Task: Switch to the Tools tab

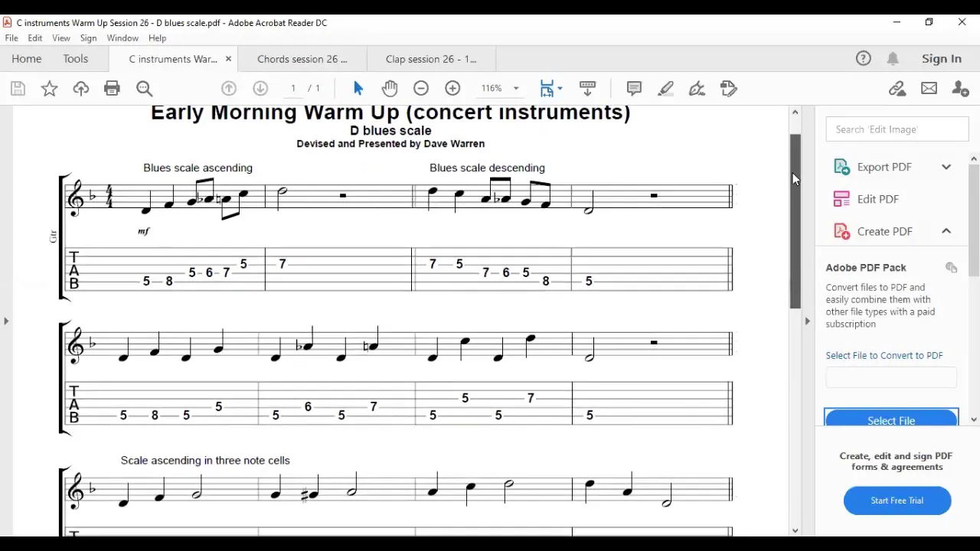Action: click(x=76, y=59)
